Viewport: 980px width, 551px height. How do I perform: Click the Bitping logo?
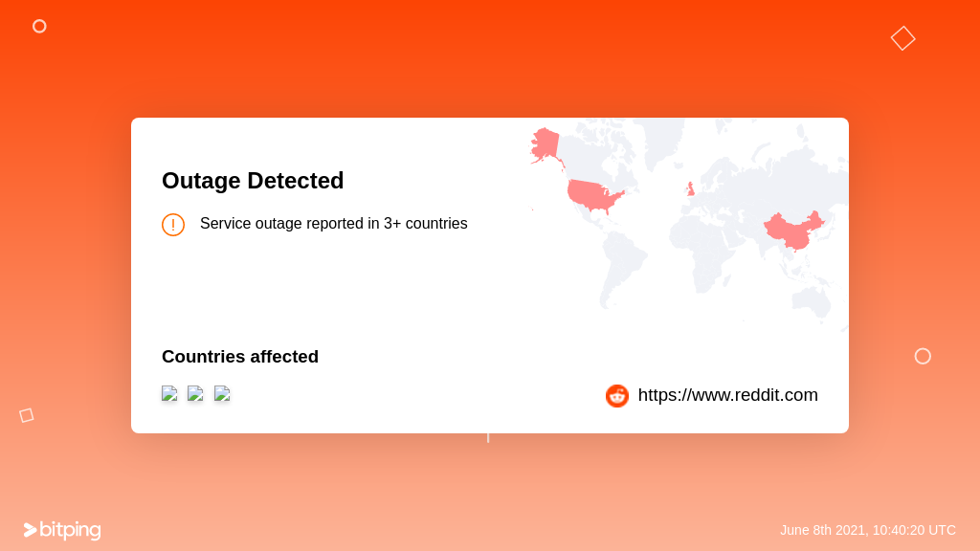coord(62,530)
